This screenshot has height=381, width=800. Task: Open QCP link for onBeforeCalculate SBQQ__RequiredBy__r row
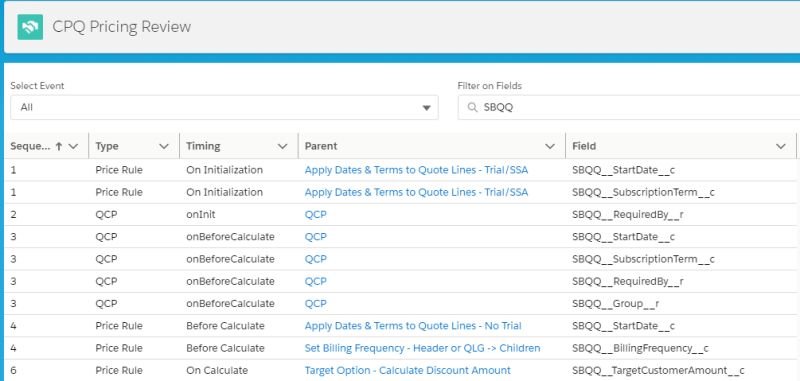click(315, 282)
